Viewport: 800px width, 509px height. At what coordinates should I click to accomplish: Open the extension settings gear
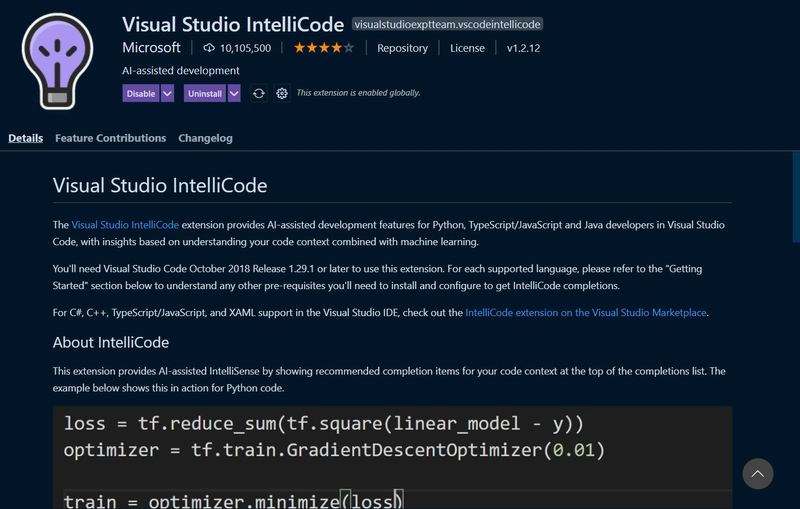[x=282, y=93]
